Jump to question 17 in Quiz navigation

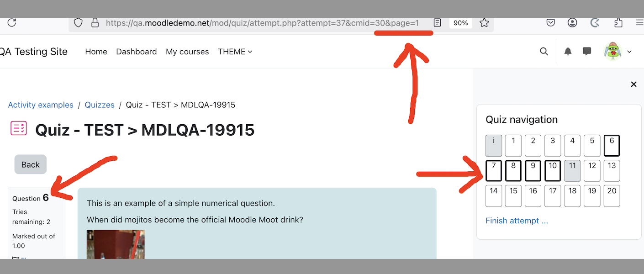tap(553, 196)
